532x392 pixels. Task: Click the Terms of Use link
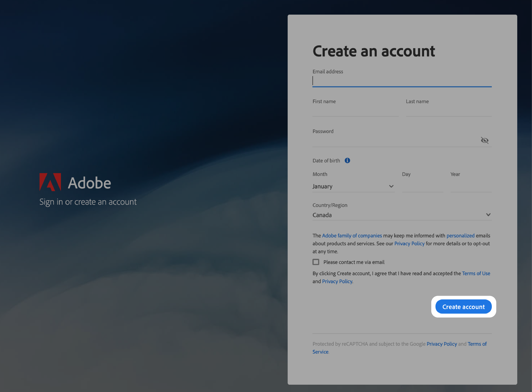coord(476,273)
